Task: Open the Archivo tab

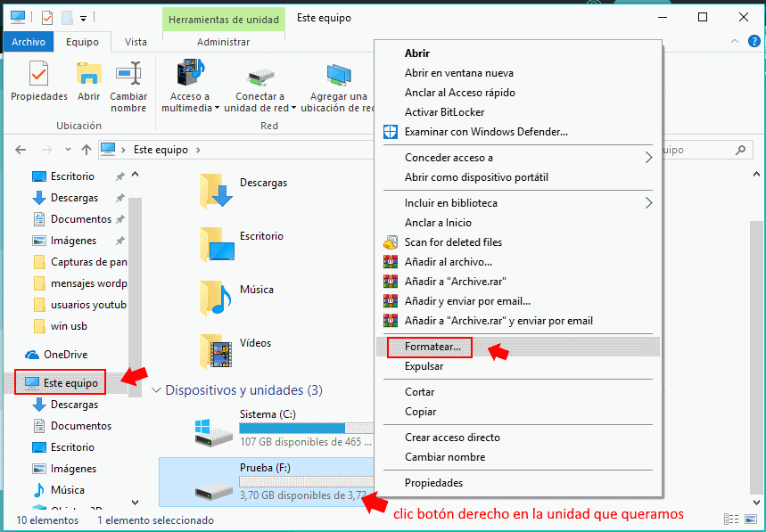Action: click(29, 42)
